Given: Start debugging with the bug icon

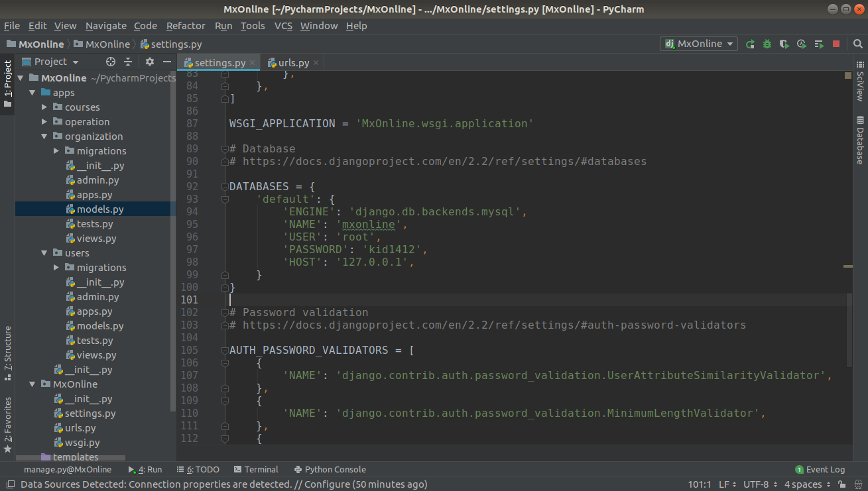Looking at the screenshot, I should (767, 44).
